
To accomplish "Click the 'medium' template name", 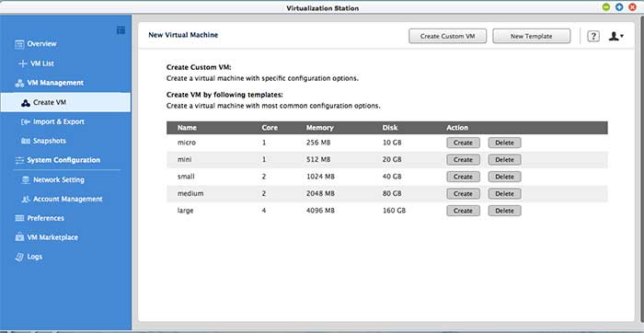I will 190,193.
